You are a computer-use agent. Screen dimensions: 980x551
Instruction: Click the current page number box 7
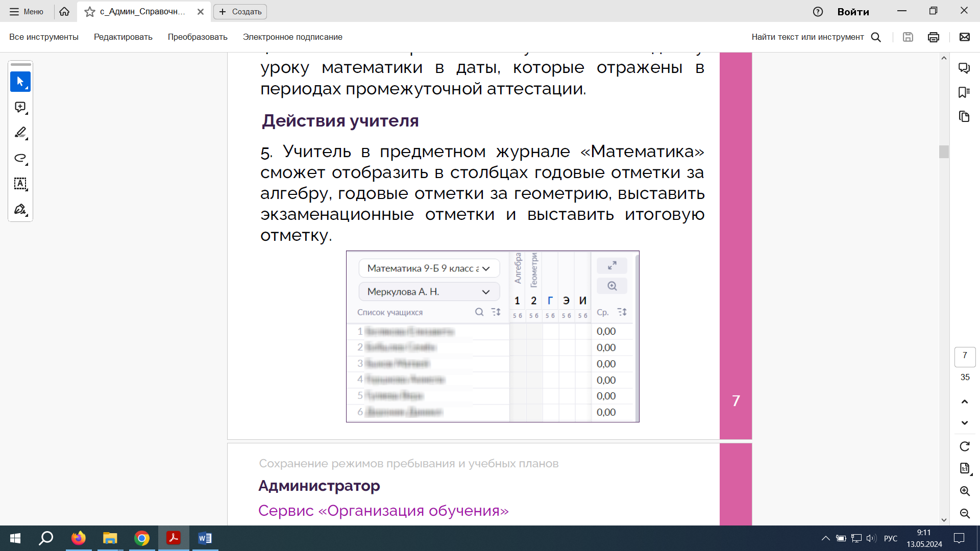(965, 357)
